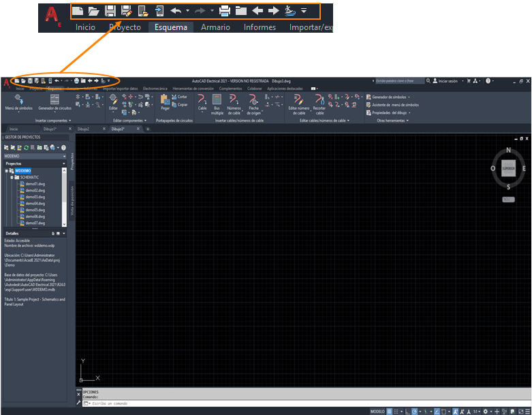Click the MODELO space button in status bar
Screen dimensions: 532x415
click(x=377, y=412)
